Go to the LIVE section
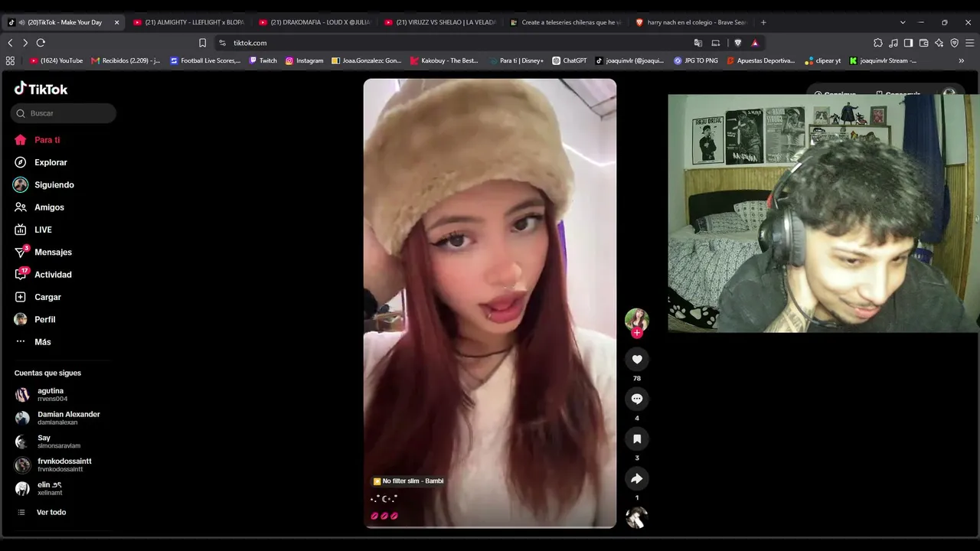 click(x=33, y=230)
